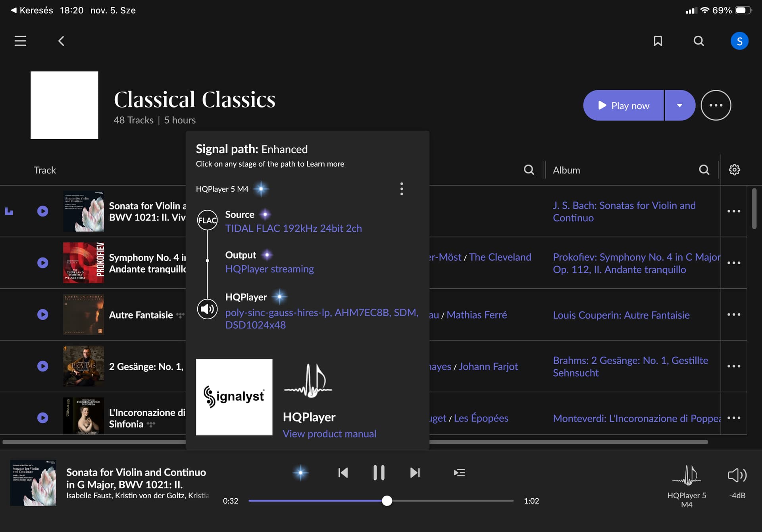Expand the Play now dropdown arrow
Viewport: 762px width, 532px height.
point(679,106)
